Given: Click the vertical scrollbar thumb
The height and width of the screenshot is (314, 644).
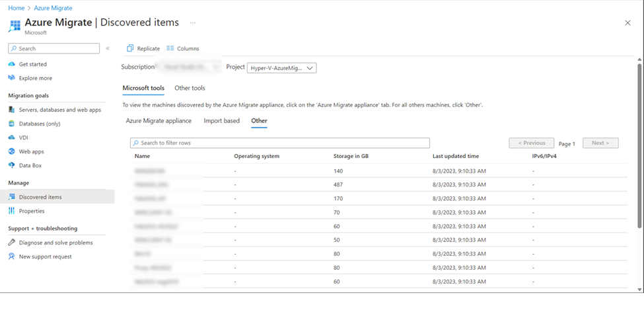Looking at the screenshot, I should [639, 145].
